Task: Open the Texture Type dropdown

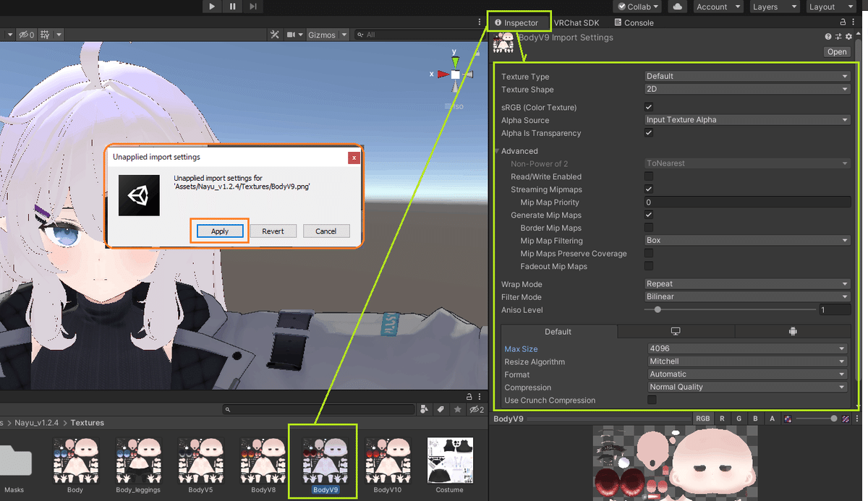Action: (747, 76)
